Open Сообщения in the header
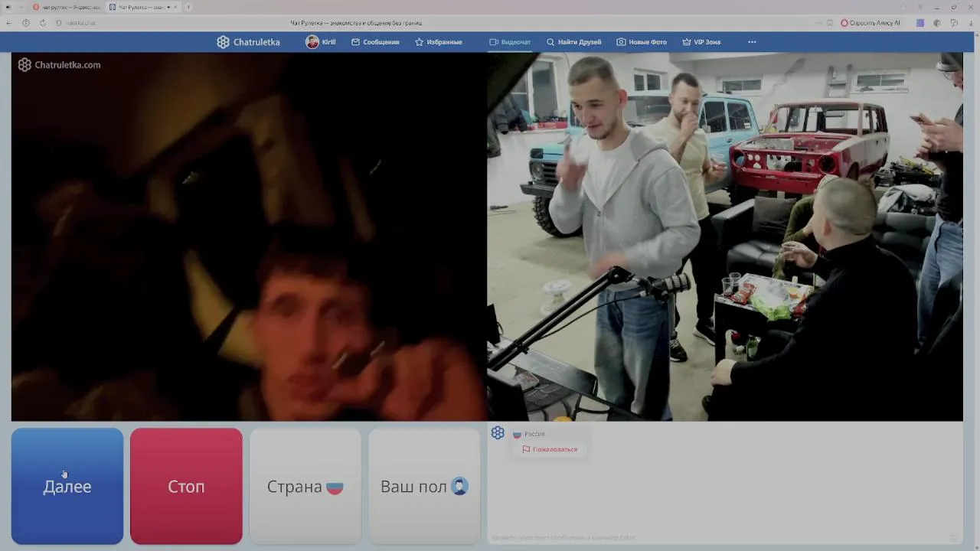 click(375, 42)
